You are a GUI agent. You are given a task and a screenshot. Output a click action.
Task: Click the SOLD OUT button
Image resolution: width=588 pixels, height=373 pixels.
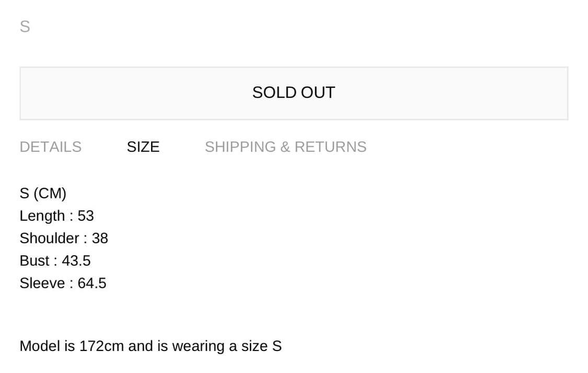294,93
